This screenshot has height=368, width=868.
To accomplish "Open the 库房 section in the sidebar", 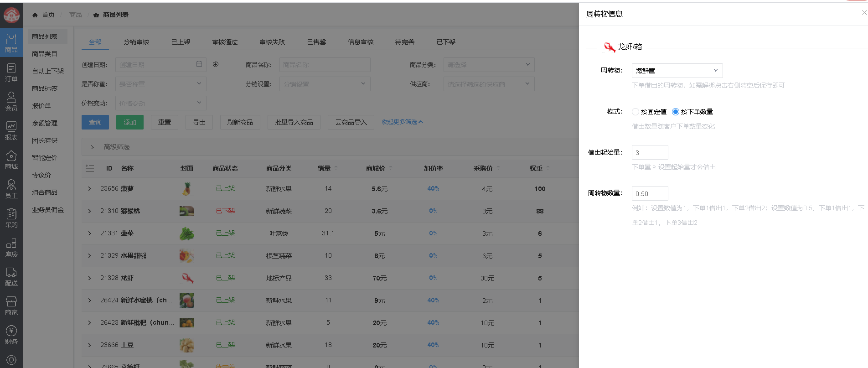I will tap(11, 248).
